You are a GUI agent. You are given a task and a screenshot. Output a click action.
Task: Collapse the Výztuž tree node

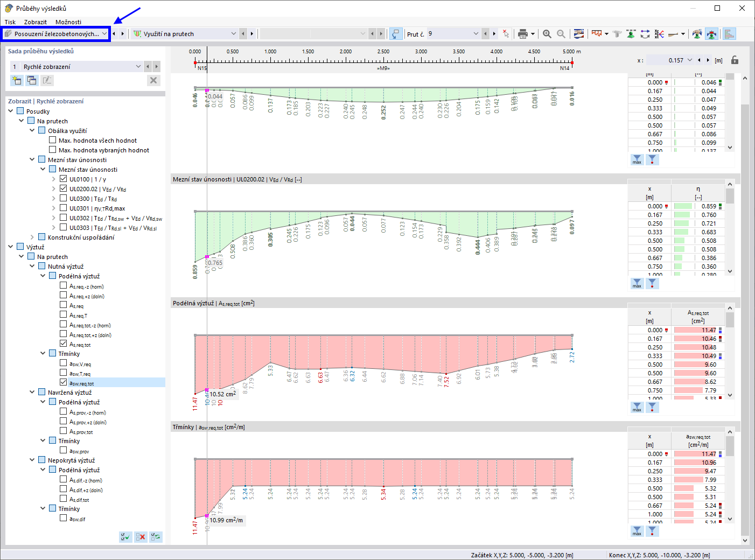[x=11, y=247]
